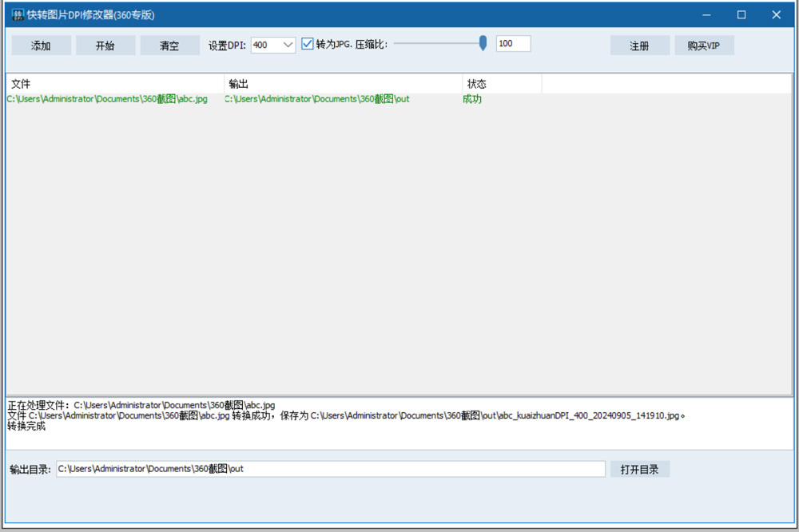Click the log line containing 转换成功
Viewport: 799px width, 532px height.
pyautogui.click(x=347, y=416)
